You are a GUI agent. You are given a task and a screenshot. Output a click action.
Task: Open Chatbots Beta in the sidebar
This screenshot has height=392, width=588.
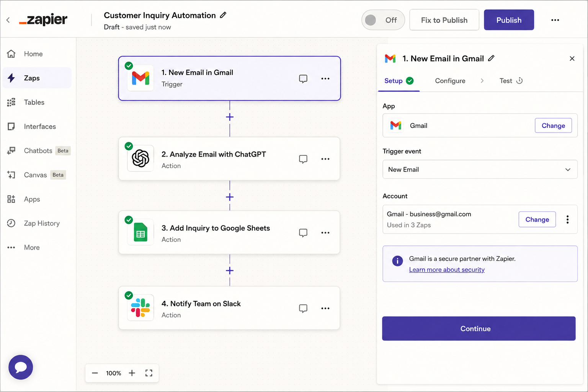[x=37, y=151]
